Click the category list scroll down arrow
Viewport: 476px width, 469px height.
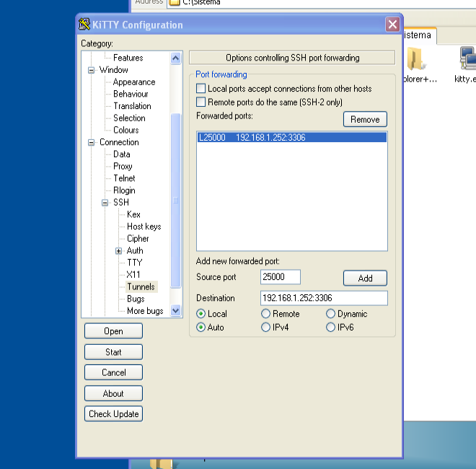click(x=175, y=310)
